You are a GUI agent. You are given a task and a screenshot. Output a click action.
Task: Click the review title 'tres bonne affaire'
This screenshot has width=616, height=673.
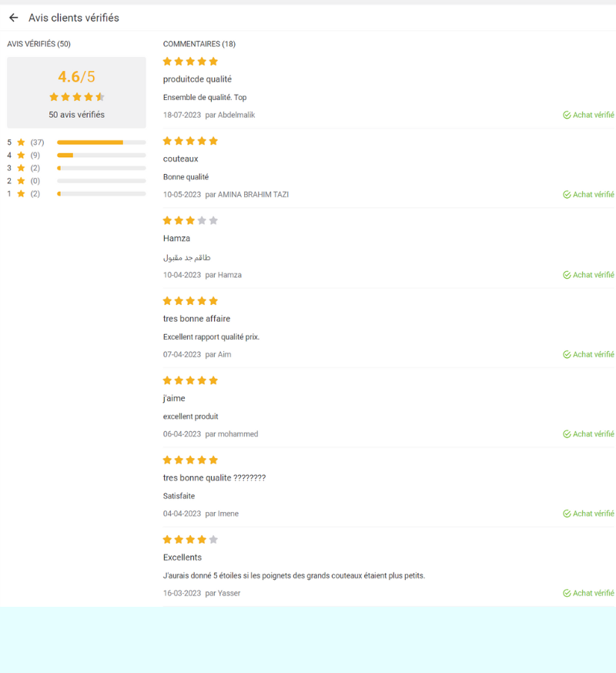coord(196,319)
